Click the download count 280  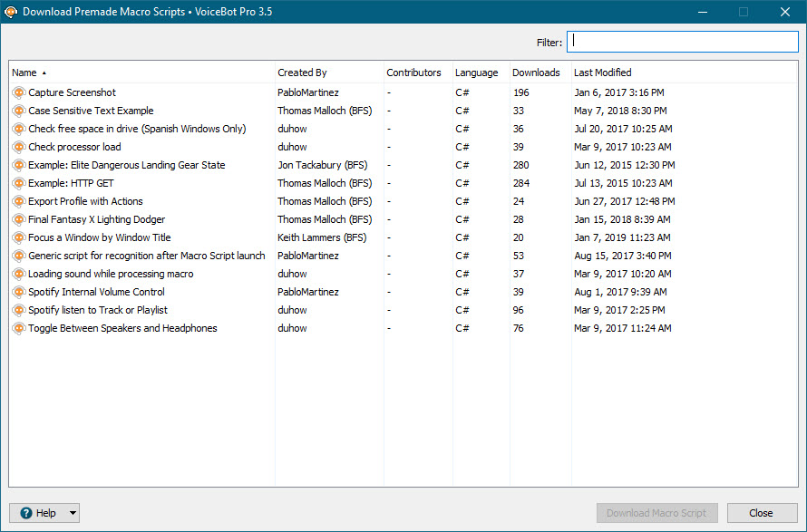click(520, 165)
